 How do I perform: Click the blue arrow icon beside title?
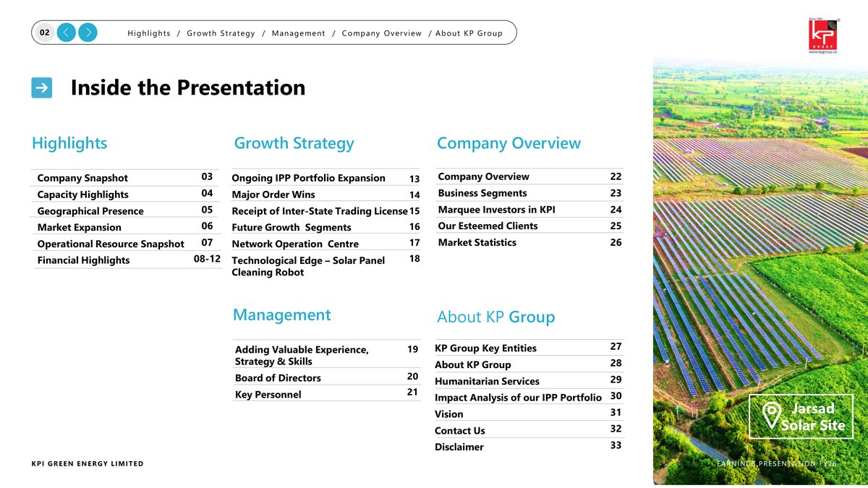coord(42,88)
